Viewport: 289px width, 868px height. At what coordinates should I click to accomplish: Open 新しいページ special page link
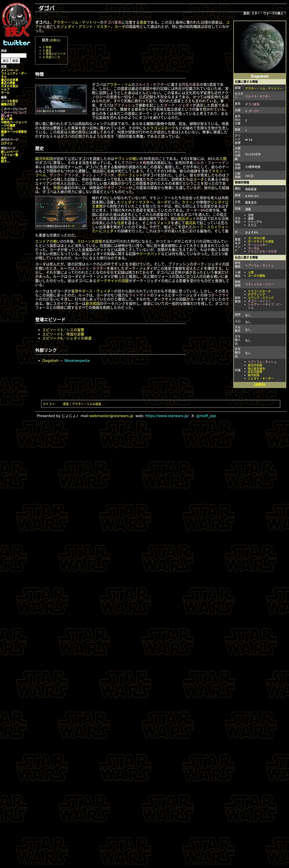pyautogui.click(x=9, y=152)
